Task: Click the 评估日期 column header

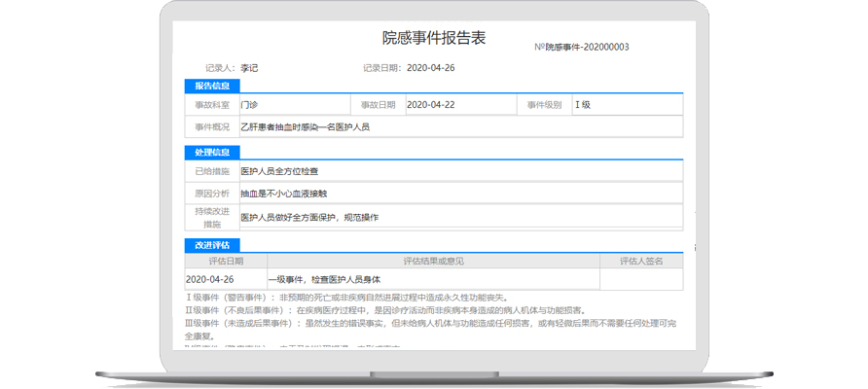Action: click(225, 262)
